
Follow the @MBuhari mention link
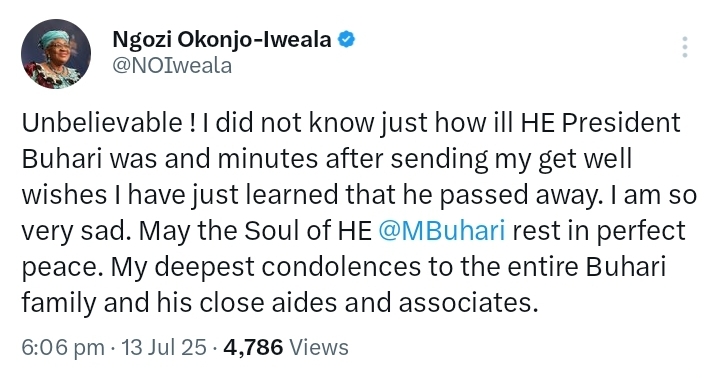[x=442, y=230]
